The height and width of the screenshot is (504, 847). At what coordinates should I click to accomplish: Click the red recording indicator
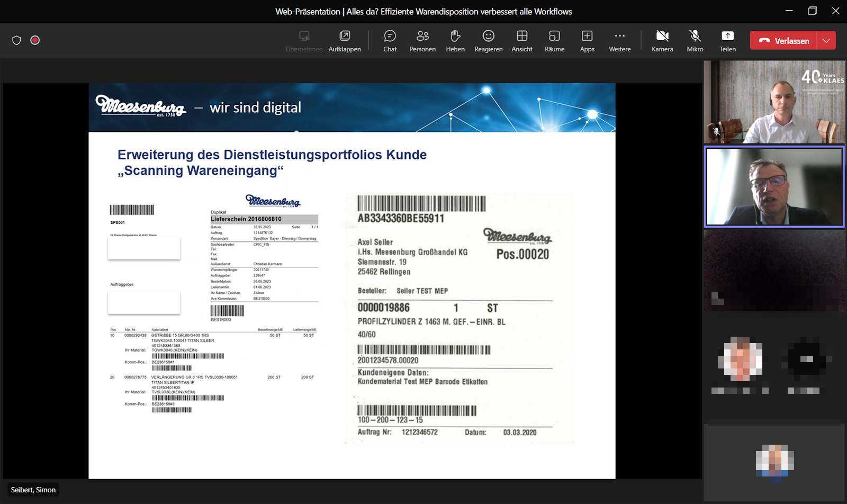(x=35, y=40)
